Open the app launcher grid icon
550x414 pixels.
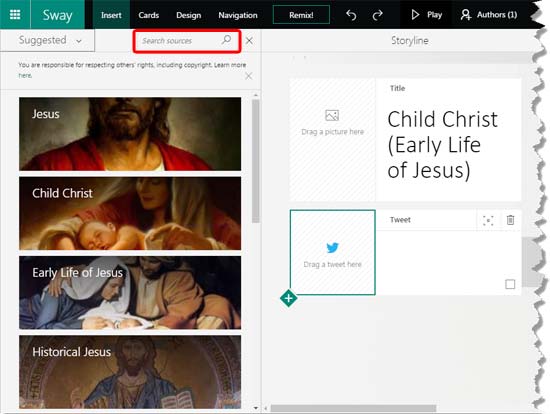15,14
